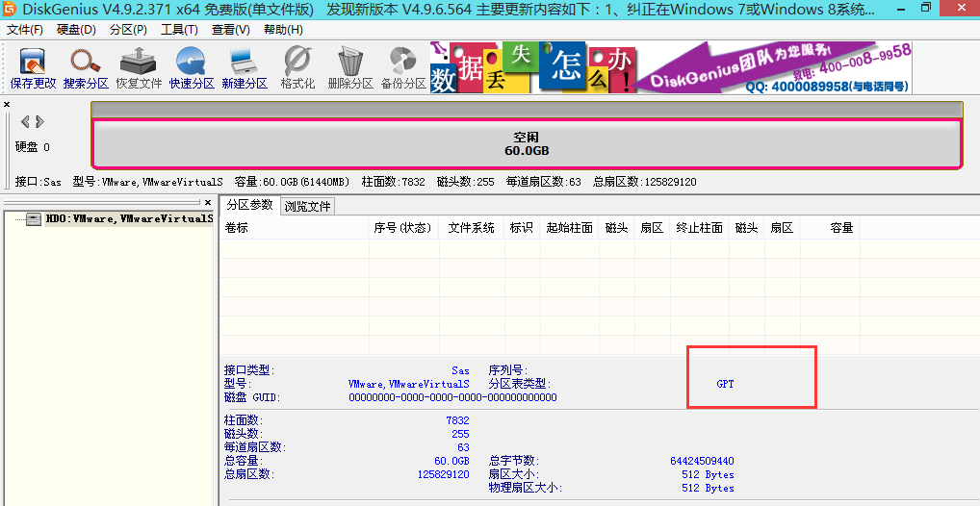Click the GPT partition table type value
Viewport: 980px width, 506px height.
click(725, 384)
